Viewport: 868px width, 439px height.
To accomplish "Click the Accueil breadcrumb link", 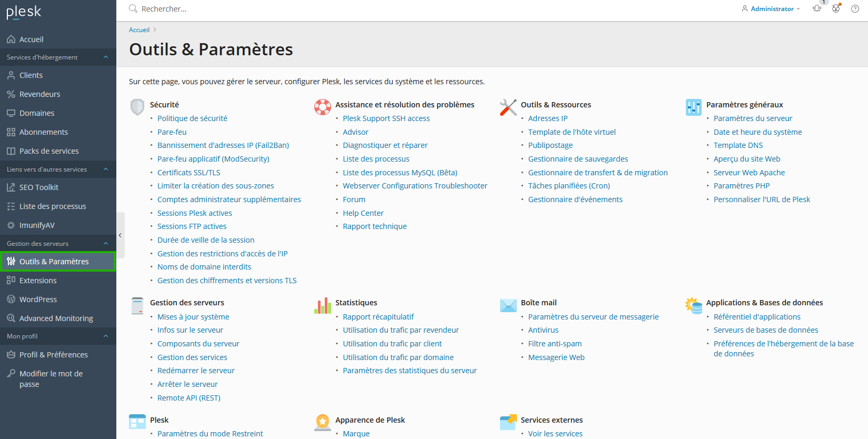I will coord(139,30).
